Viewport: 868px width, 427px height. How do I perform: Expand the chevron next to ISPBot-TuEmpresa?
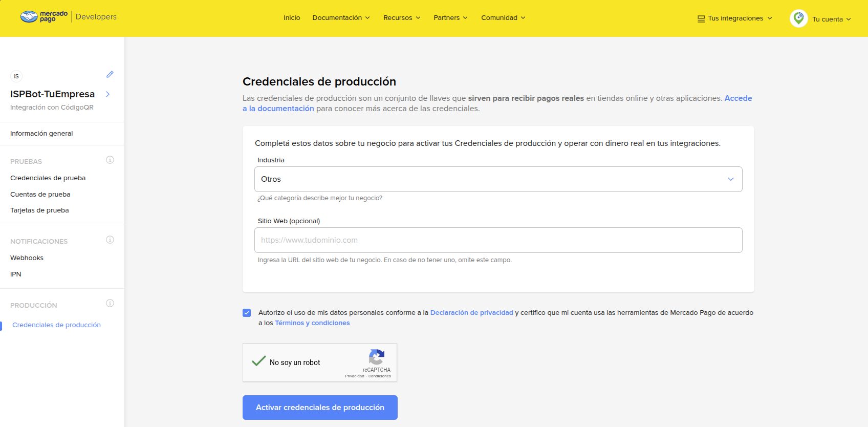coord(107,94)
